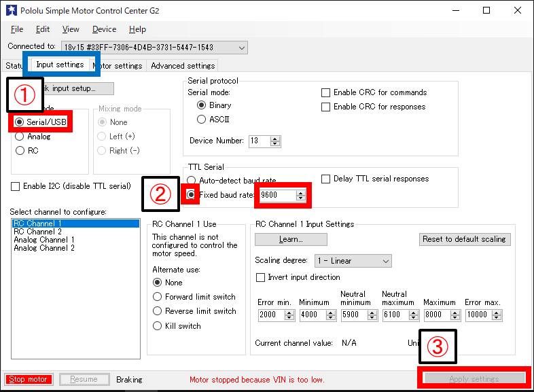Click Reset to default scaling

pos(465,239)
